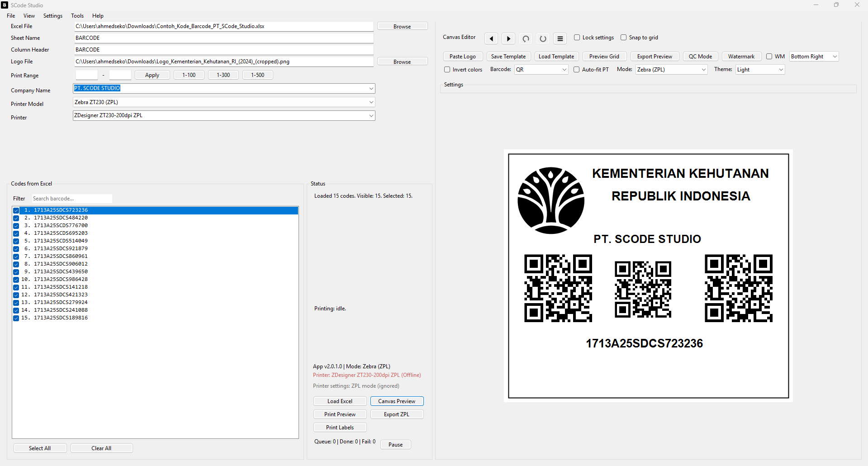This screenshot has height=466, width=868.
Task: Uncheck the box for code 1713A25SDCS484220
Action: (16, 218)
